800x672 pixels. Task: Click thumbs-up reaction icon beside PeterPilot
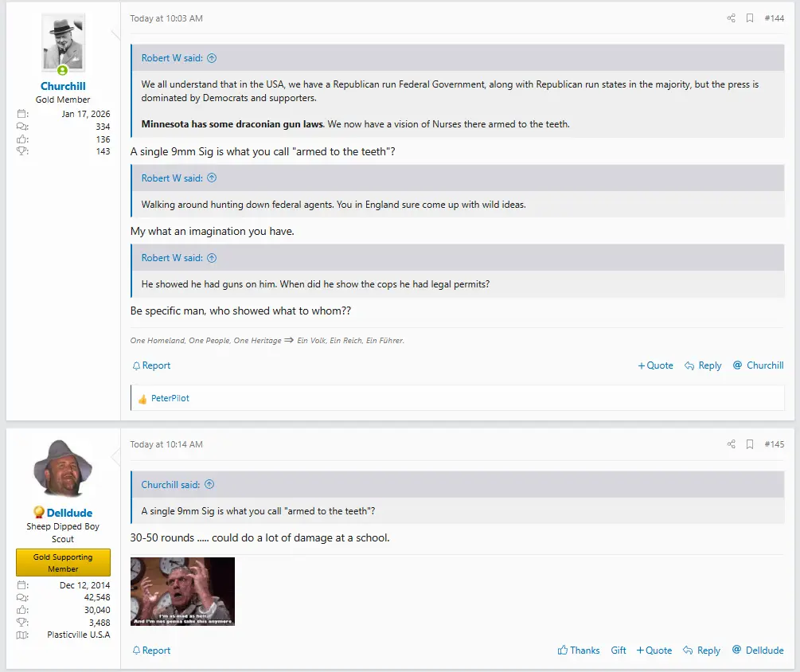pos(142,399)
